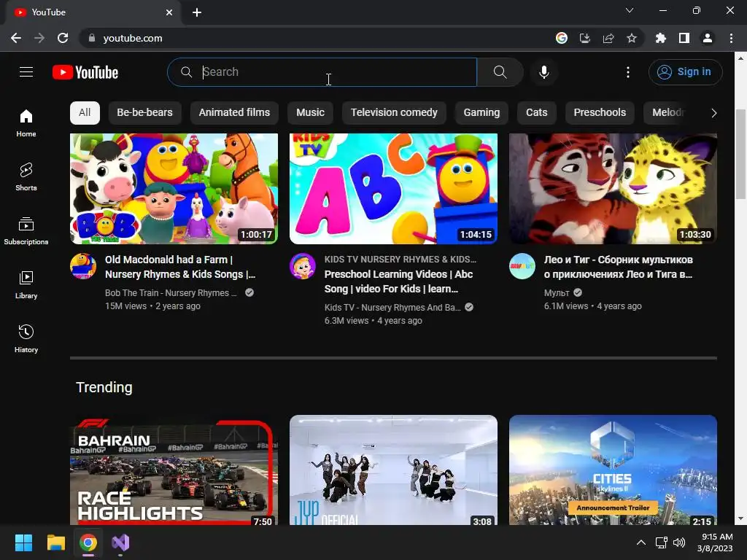Click the Google icon in address bar
Image resolution: width=747 pixels, height=560 pixels.
[562, 38]
